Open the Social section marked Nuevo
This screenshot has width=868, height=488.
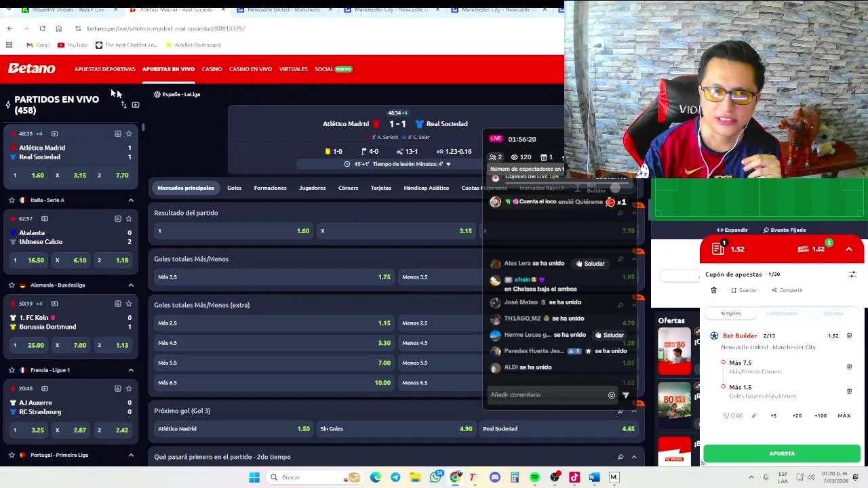point(333,69)
